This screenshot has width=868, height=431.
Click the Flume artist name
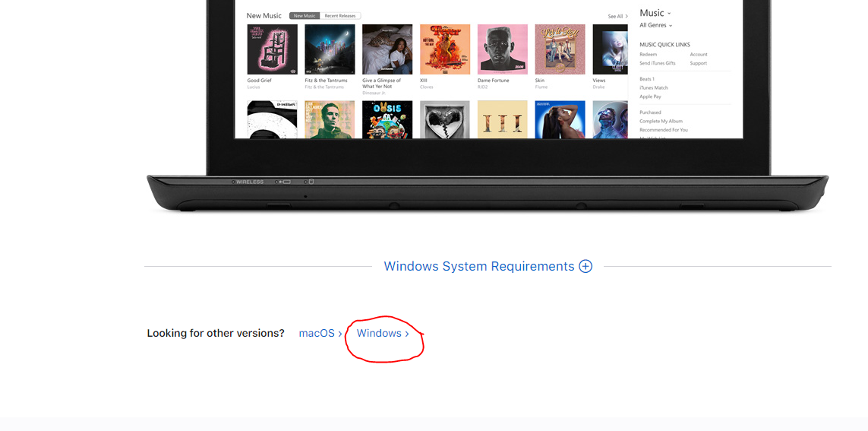pos(541,87)
